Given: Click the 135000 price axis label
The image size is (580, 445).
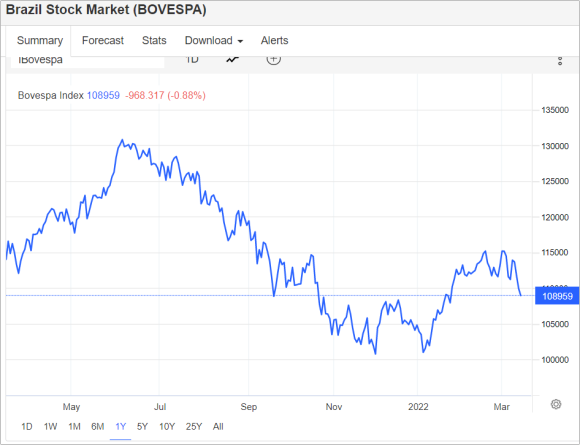Looking at the screenshot, I should [555, 110].
